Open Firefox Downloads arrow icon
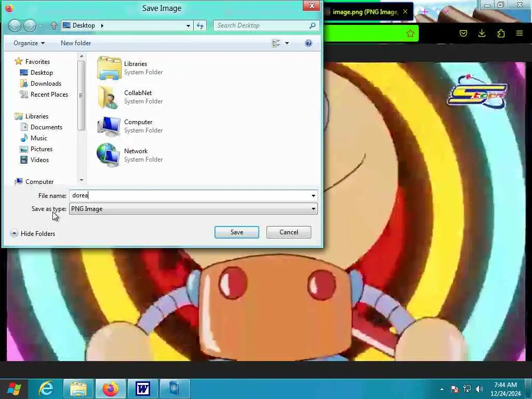 tap(482, 33)
